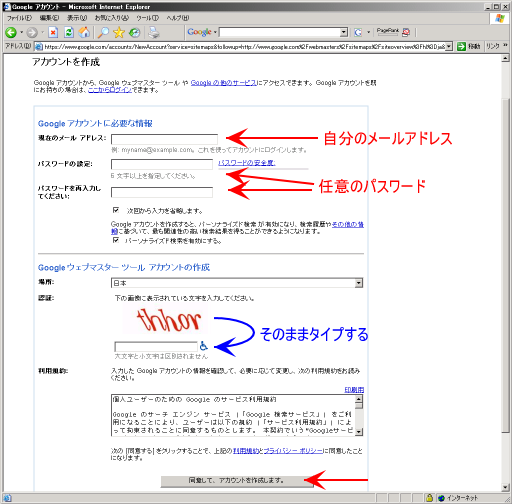Go to home page via house icon

pyautogui.click(x=84, y=32)
